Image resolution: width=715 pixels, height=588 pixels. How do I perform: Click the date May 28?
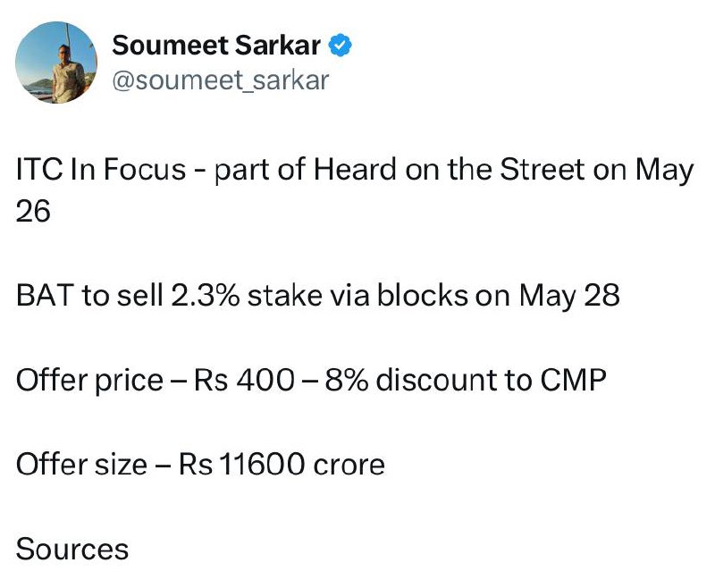coord(569,295)
